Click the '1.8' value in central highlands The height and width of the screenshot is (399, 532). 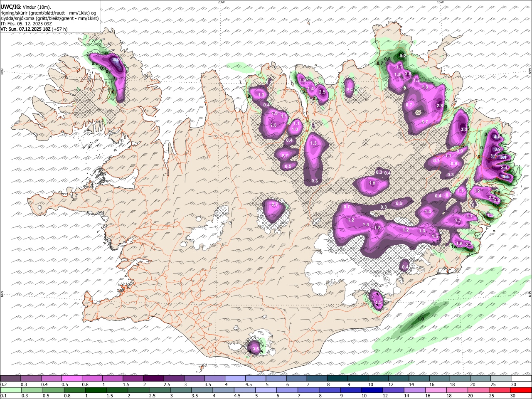click(x=372, y=183)
